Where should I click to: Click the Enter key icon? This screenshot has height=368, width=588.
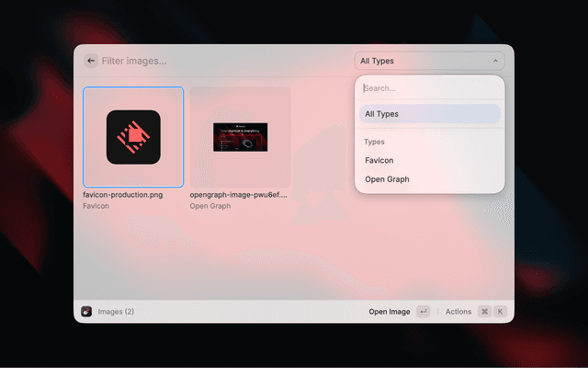click(423, 312)
